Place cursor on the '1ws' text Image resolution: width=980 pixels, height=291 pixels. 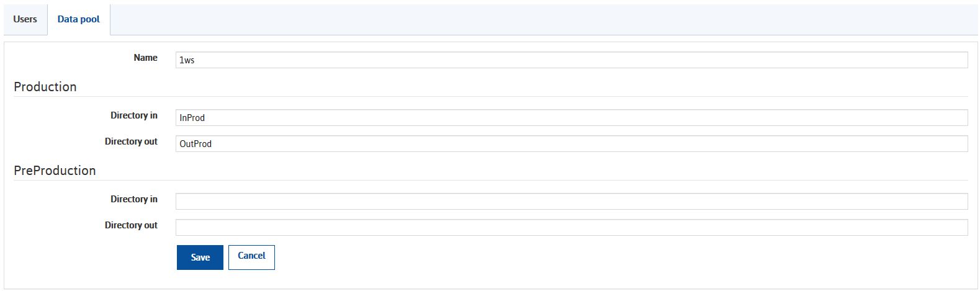[187, 61]
